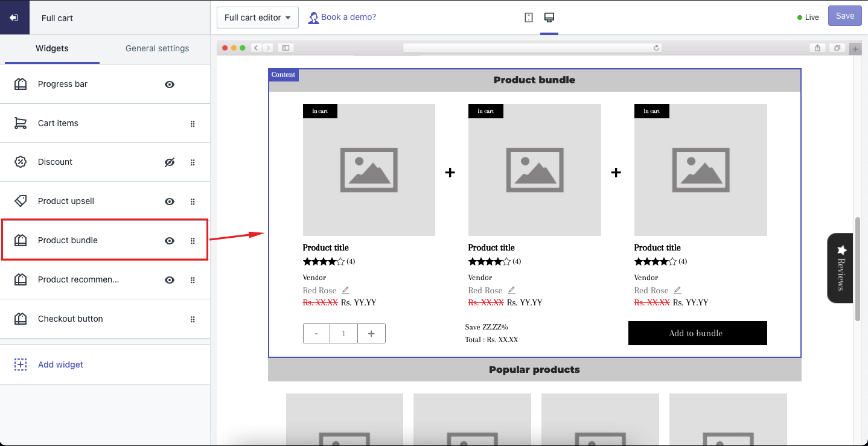Image resolution: width=868 pixels, height=446 pixels.
Task: Click the Progress bar widget icon
Action: (x=21, y=84)
